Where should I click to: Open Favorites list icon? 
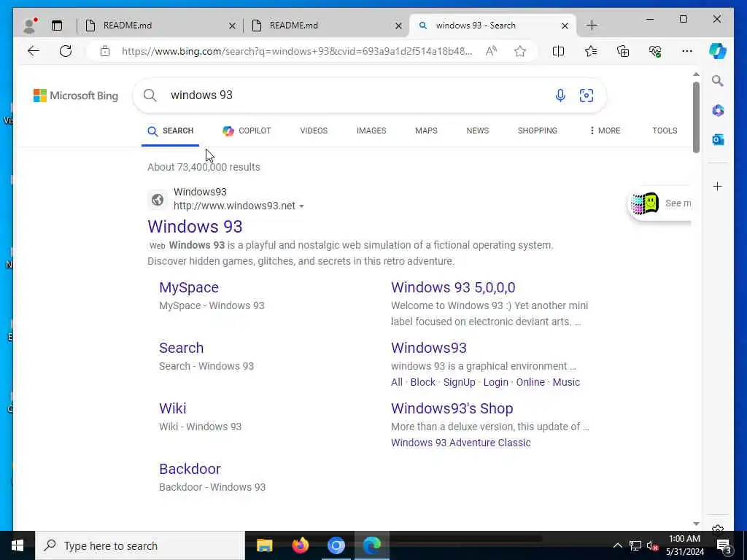591,51
